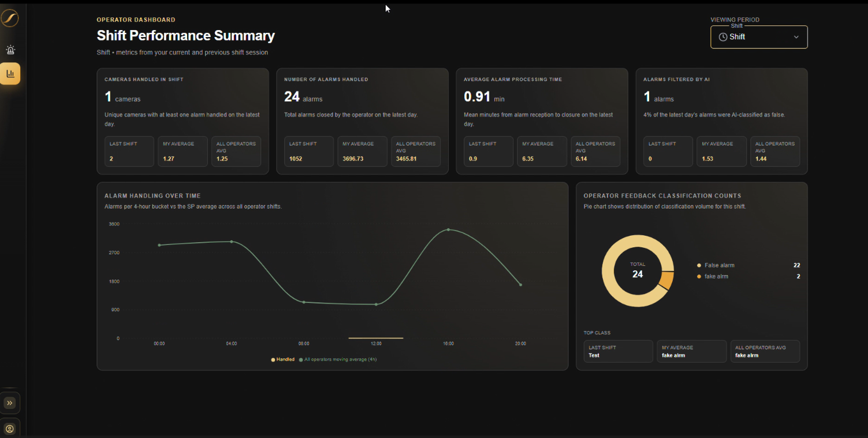
Task: Click the Cameras Handled In Shift title
Action: point(144,79)
